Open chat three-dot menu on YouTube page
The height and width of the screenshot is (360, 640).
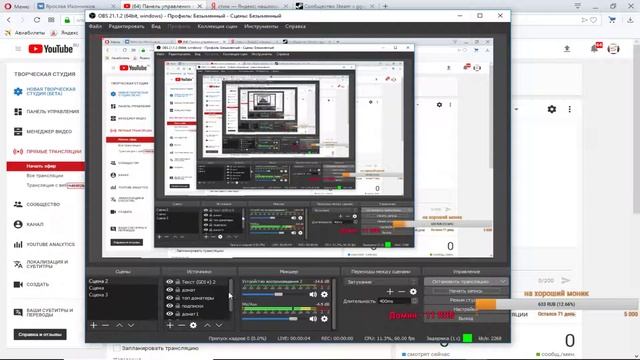569,109
